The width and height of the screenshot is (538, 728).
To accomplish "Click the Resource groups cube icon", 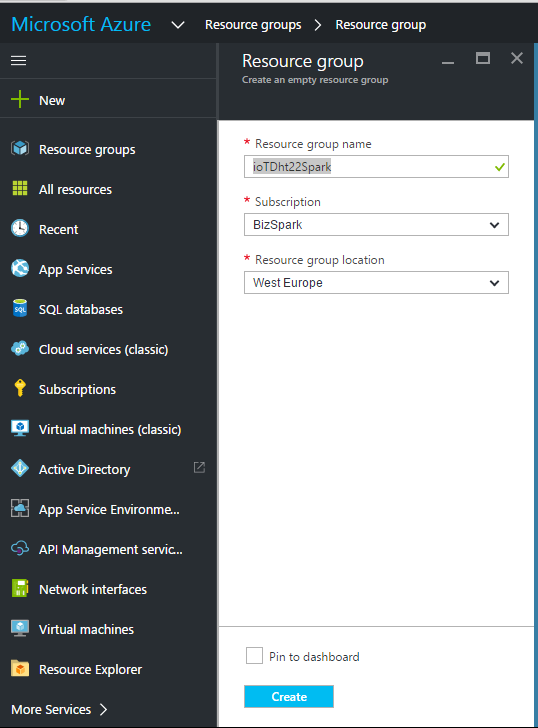I will tap(20, 149).
